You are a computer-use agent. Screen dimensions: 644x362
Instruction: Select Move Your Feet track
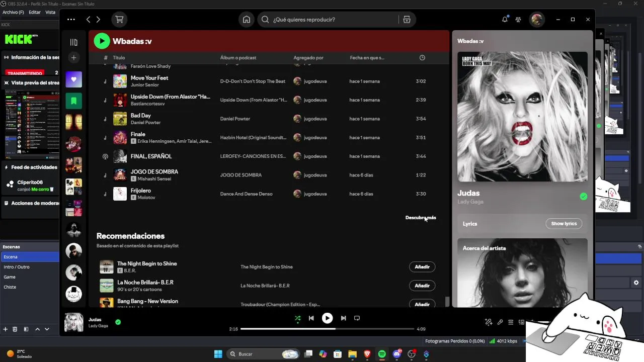(x=269, y=81)
